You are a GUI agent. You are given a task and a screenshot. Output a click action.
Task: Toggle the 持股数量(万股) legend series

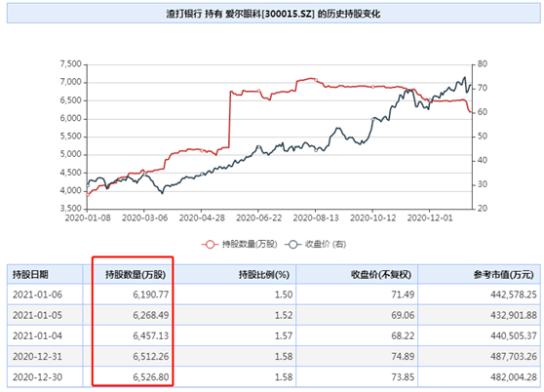coord(240,244)
